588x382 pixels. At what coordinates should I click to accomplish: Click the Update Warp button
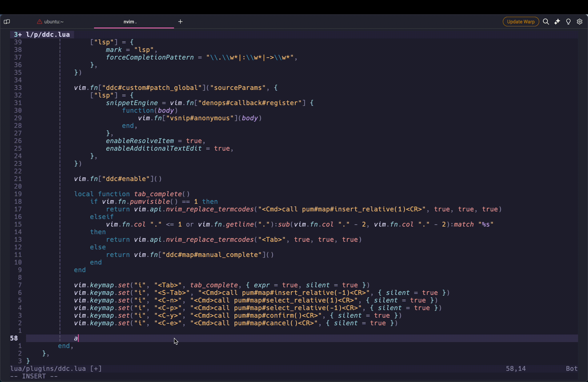pyautogui.click(x=521, y=22)
